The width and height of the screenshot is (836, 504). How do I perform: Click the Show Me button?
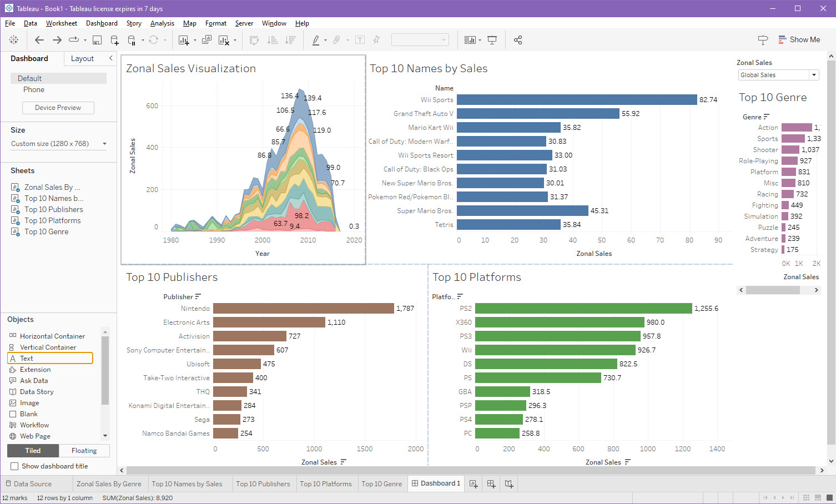pyautogui.click(x=799, y=40)
